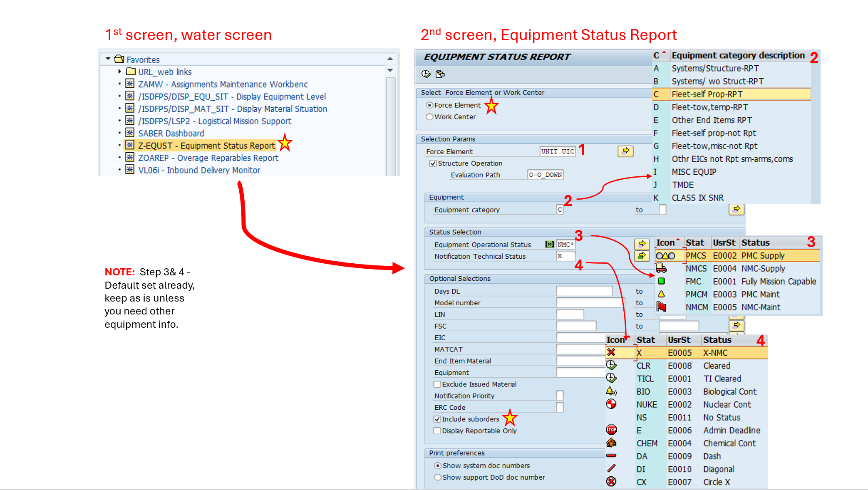Image resolution: width=868 pixels, height=490 pixels.
Task: Select the CLR Cleared clock icon
Action: tap(611, 365)
